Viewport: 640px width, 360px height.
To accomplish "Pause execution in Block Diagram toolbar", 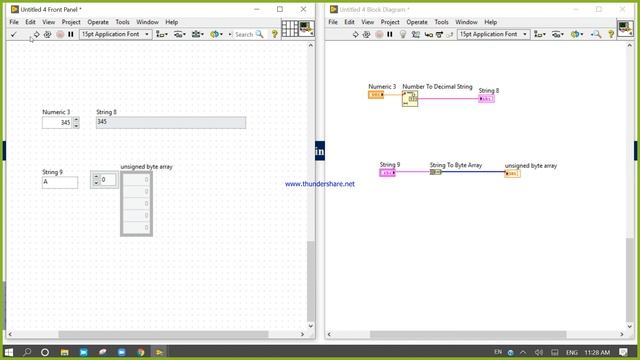I will (390, 35).
